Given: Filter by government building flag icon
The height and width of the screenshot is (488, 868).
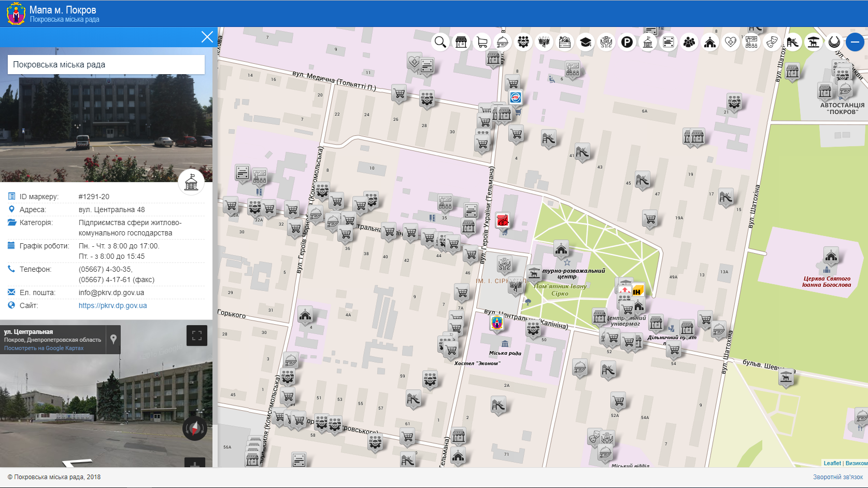Looking at the screenshot, I should click(648, 42).
